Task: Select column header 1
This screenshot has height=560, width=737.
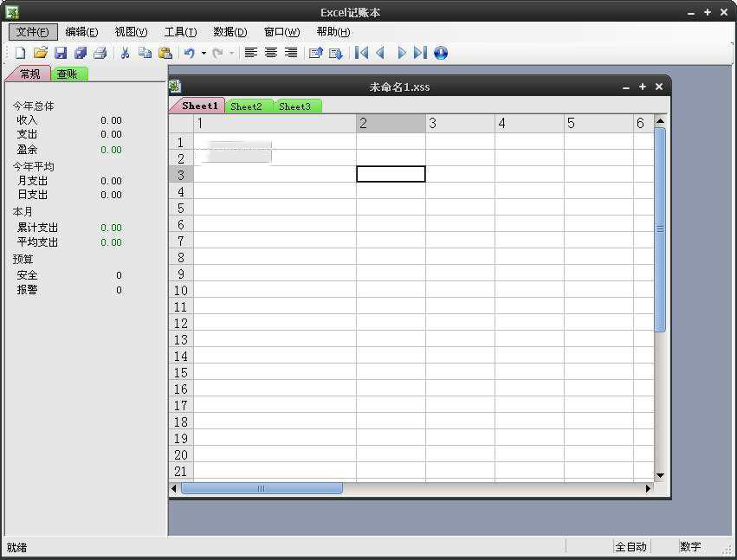Action: pos(275,124)
